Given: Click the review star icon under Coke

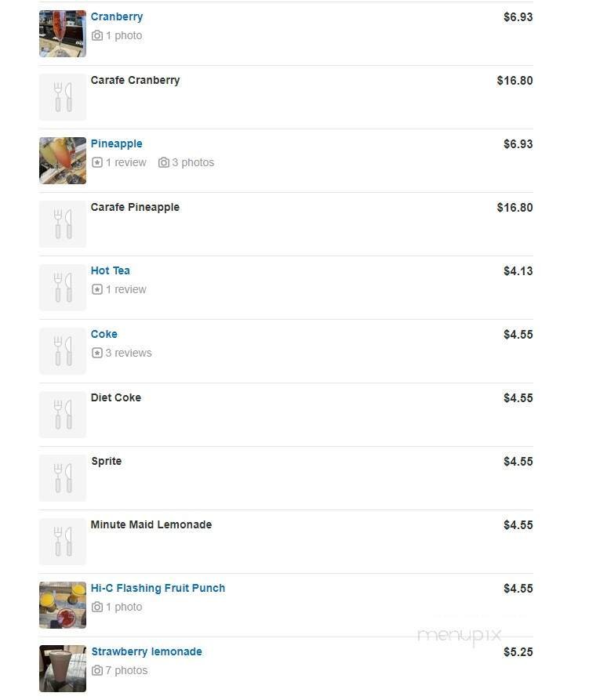Looking at the screenshot, I should point(97,353).
